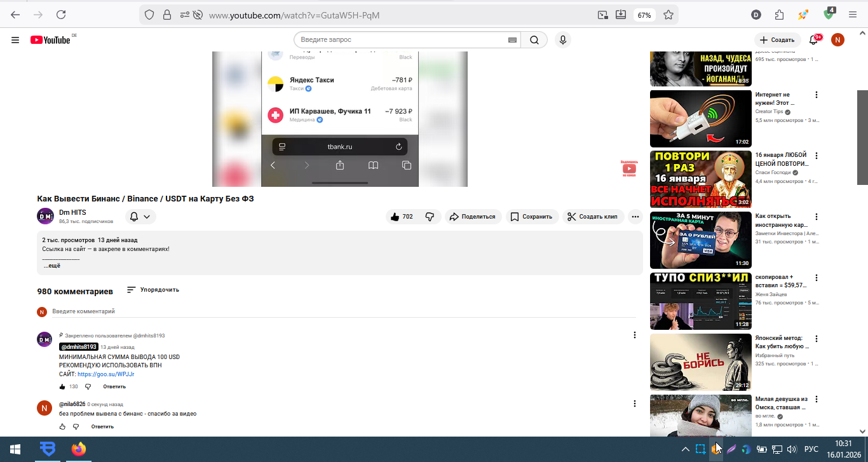868x462 pixels.
Task: Open the Firefox application hamburger menu
Action: tap(853, 15)
